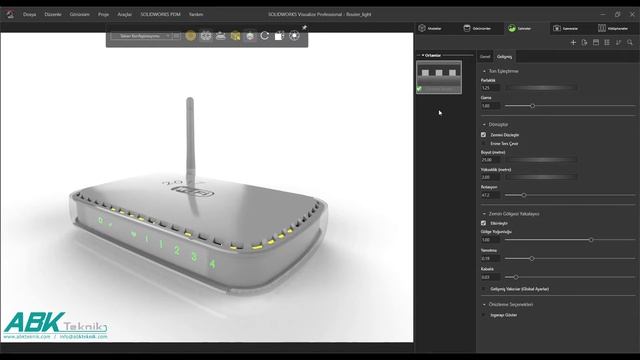Viewport: 640px width, 360px height.
Task: Adjust the Rotasyon slider handle
Action: (524, 195)
